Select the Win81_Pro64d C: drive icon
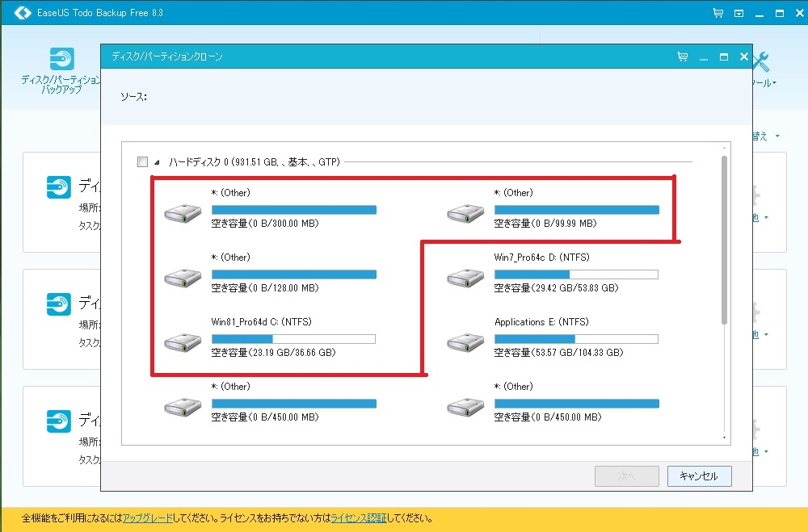Screen dimensions: 808x532 pos(183,342)
